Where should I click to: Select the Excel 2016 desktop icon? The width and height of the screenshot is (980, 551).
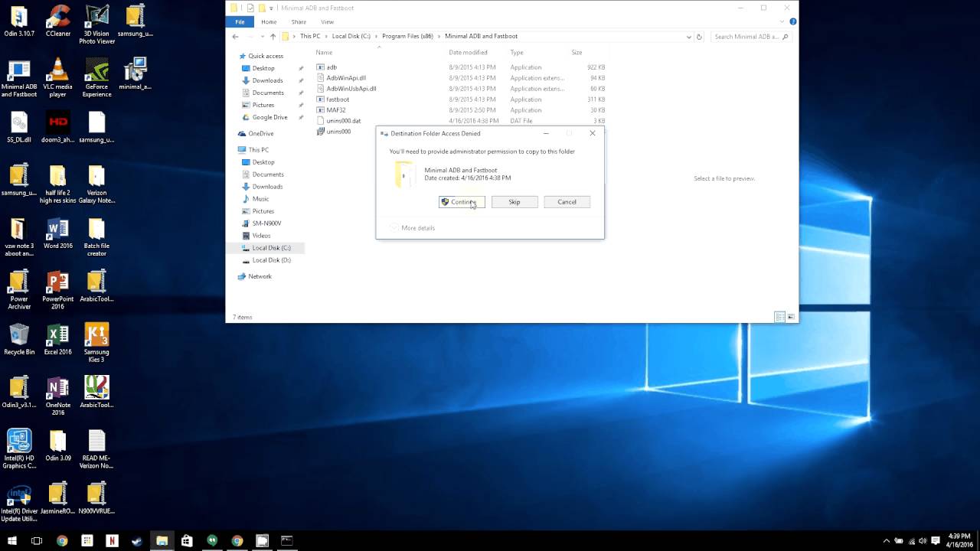[x=58, y=340]
